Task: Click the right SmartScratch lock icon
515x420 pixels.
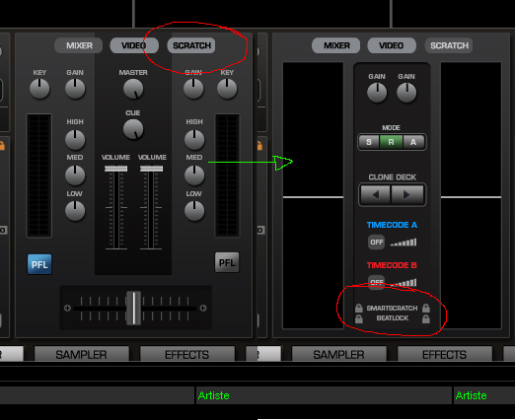Action: [426, 308]
